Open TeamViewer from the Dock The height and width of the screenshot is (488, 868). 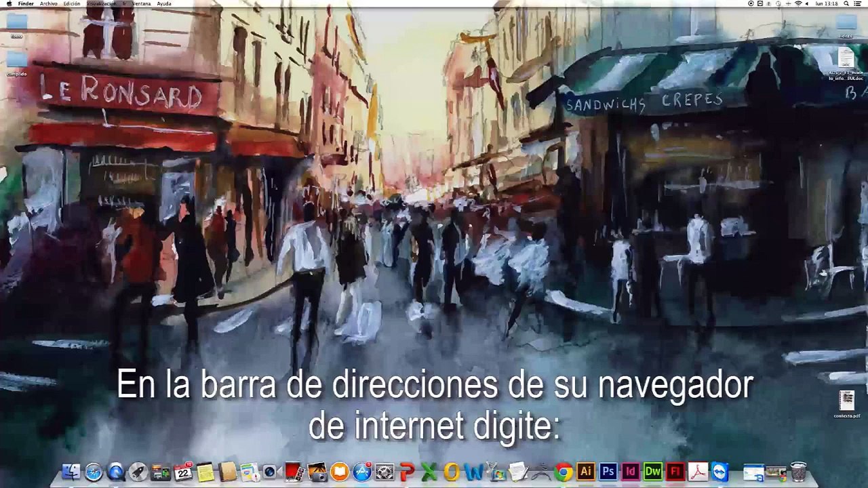pyautogui.click(x=720, y=472)
